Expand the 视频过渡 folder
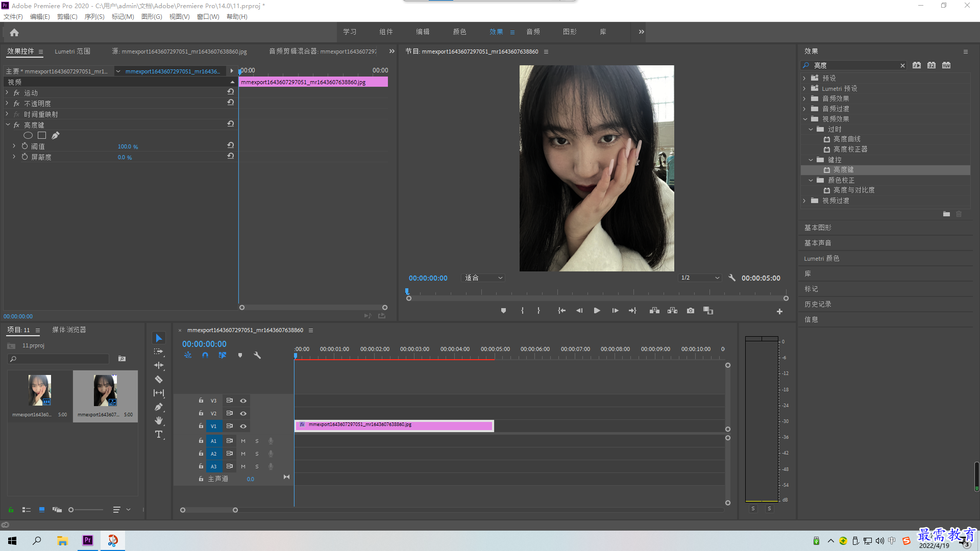This screenshot has width=980, height=551. (804, 201)
